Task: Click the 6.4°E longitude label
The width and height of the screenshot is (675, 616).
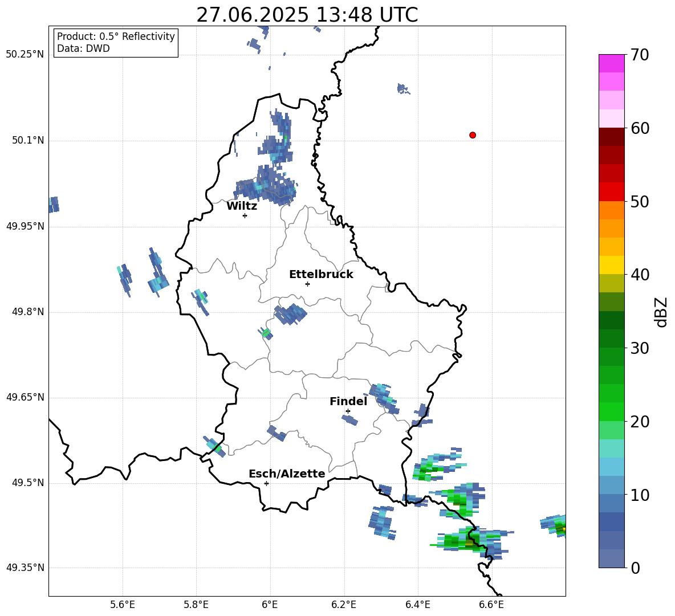Action: pos(417,605)
